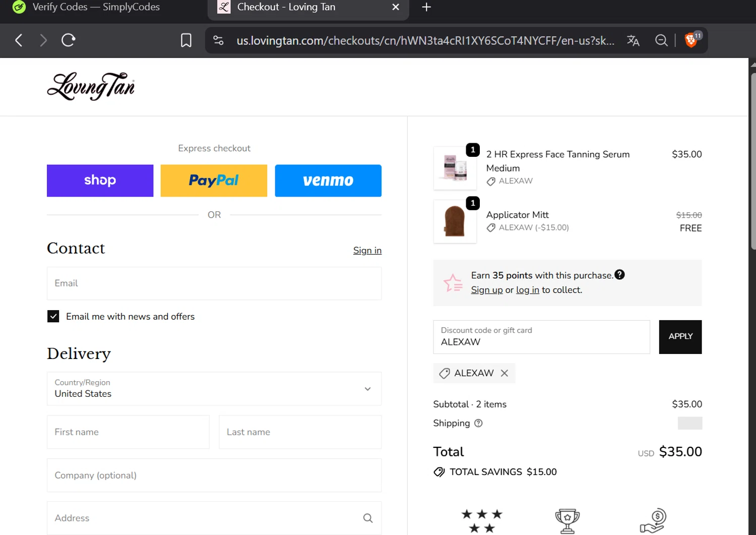756x535 pixels.
Task: Click the Face Tanning Serum thumbnail
Action: tap(455, 168)
